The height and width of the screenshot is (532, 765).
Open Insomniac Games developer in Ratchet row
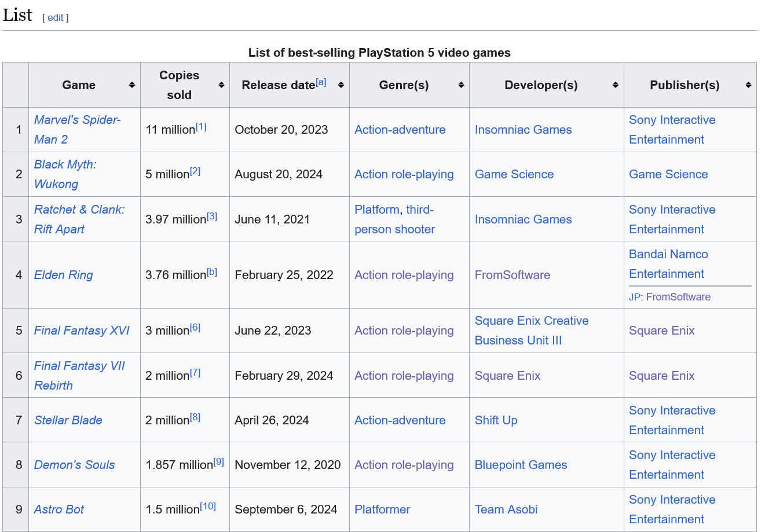coord(524,219)
